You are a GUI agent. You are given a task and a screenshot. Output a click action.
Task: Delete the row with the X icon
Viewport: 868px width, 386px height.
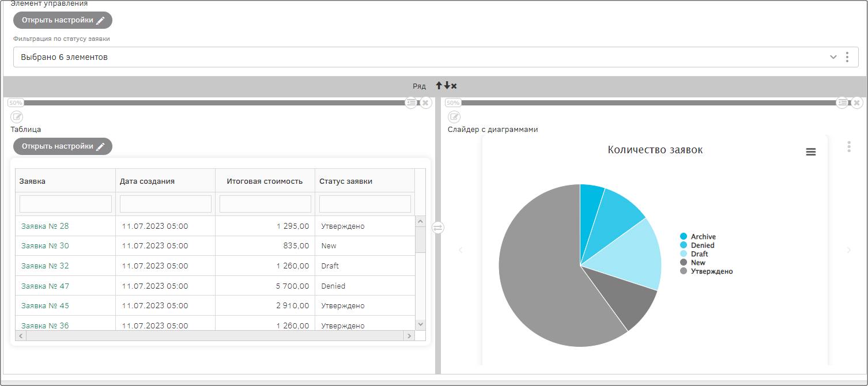pos(454,86)
